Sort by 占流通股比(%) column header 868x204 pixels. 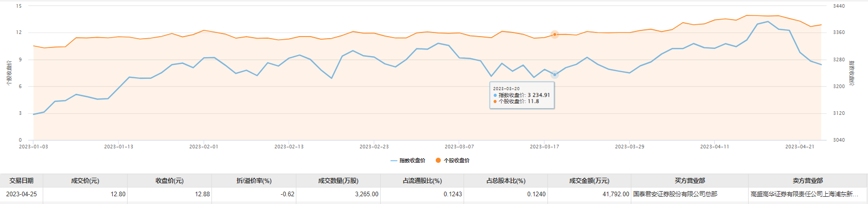[x=422, y=181]
